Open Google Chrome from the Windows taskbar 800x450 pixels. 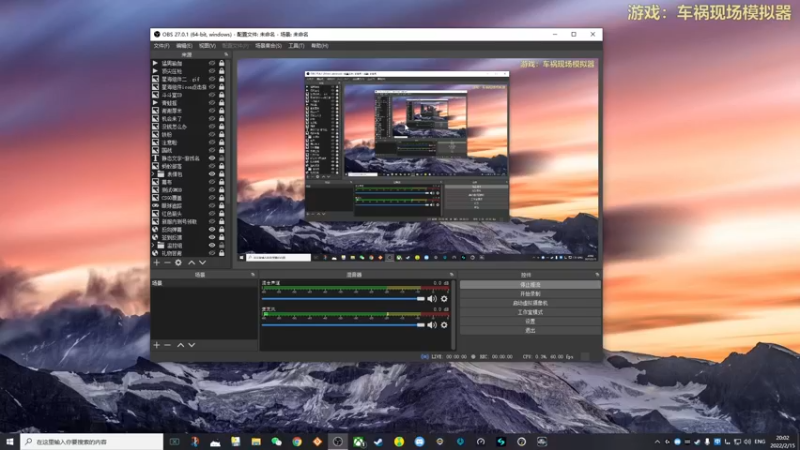tap(297, 441)
